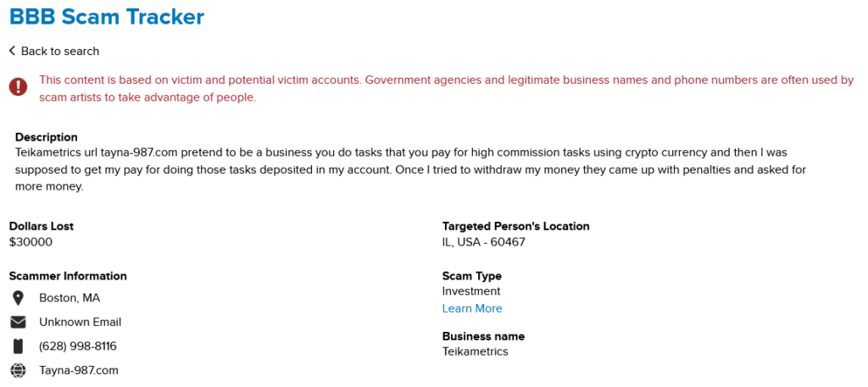The height and width of the screenshot is (387, 868).
Task: Open the Learn More link
Action: click(x=472, y=308)
